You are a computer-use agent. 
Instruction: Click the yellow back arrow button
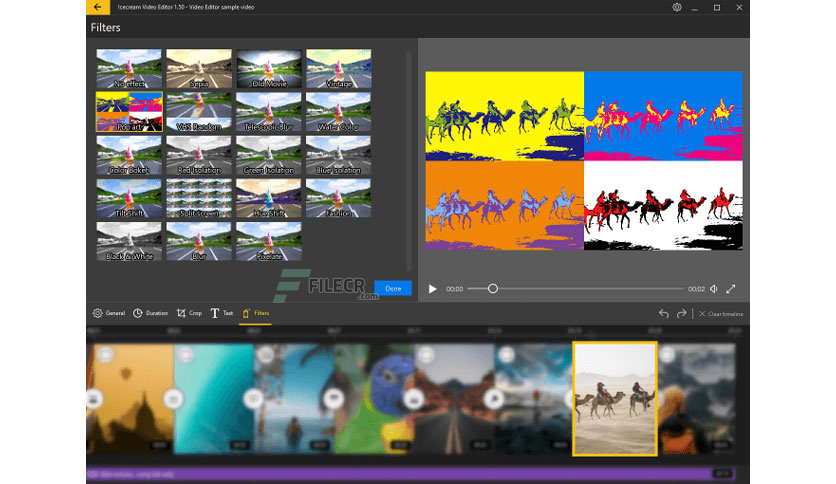[x=98, y=7]
